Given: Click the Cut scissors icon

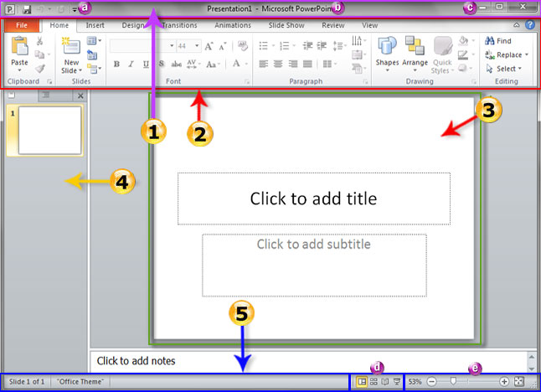Looking at the screenshot, I should [39, 41].
